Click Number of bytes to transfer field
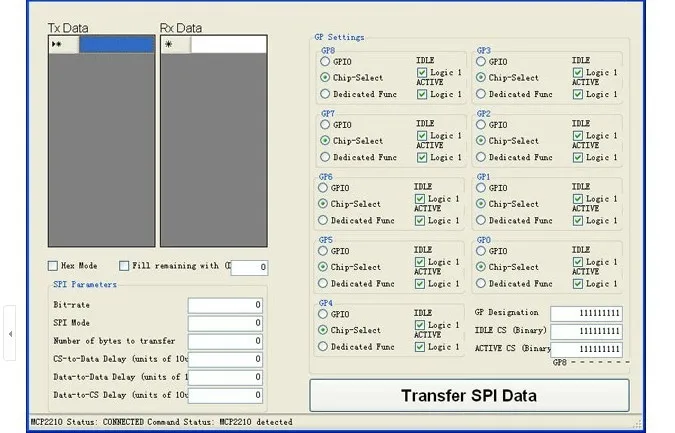Screen dimensions: 675x433 point(225,341)
